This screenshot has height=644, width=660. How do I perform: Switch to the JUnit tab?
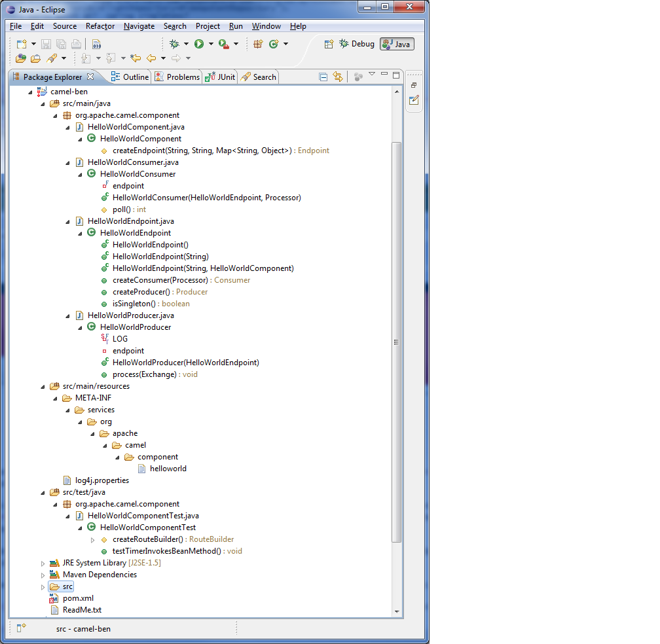220,77
